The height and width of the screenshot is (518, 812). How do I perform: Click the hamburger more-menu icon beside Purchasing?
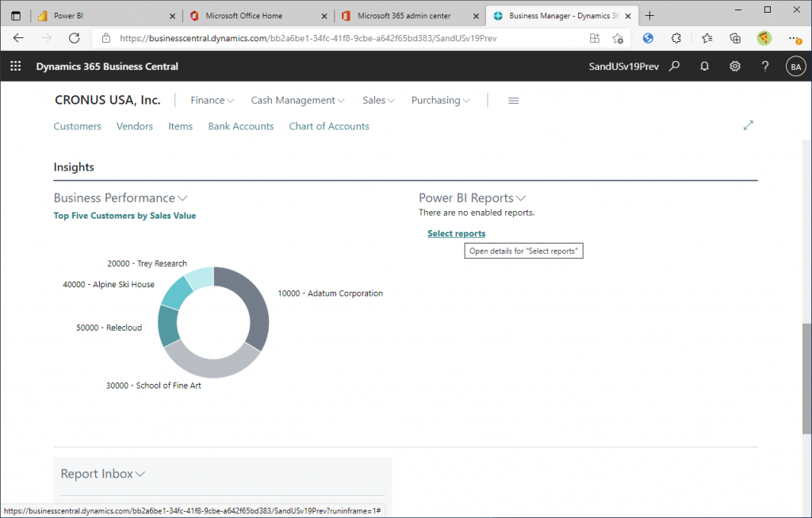[x=513, y=101]
